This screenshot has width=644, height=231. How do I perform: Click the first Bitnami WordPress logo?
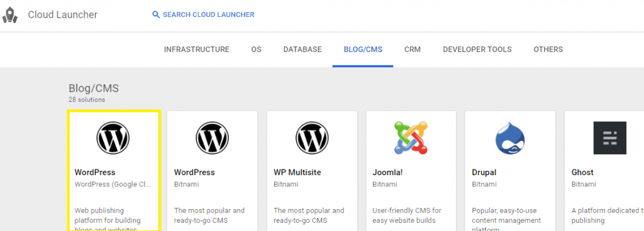(212, 137)
